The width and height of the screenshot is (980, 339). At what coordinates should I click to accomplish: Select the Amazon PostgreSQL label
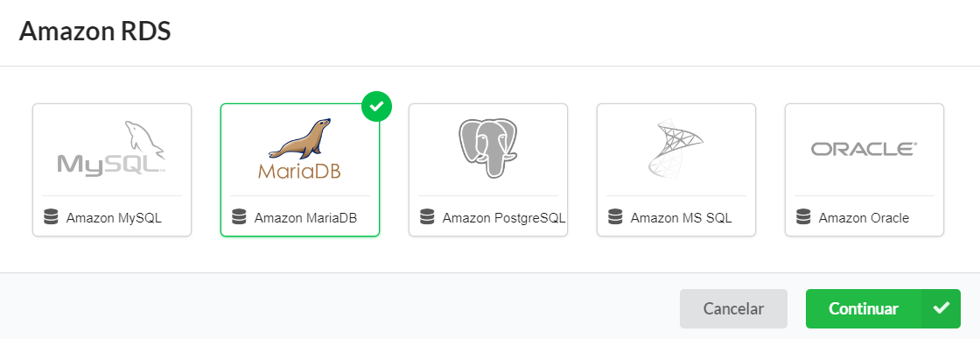tap(504, 218)
